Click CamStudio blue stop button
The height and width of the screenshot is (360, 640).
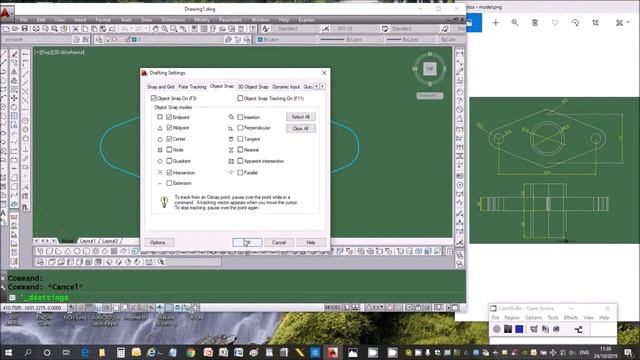519,329
